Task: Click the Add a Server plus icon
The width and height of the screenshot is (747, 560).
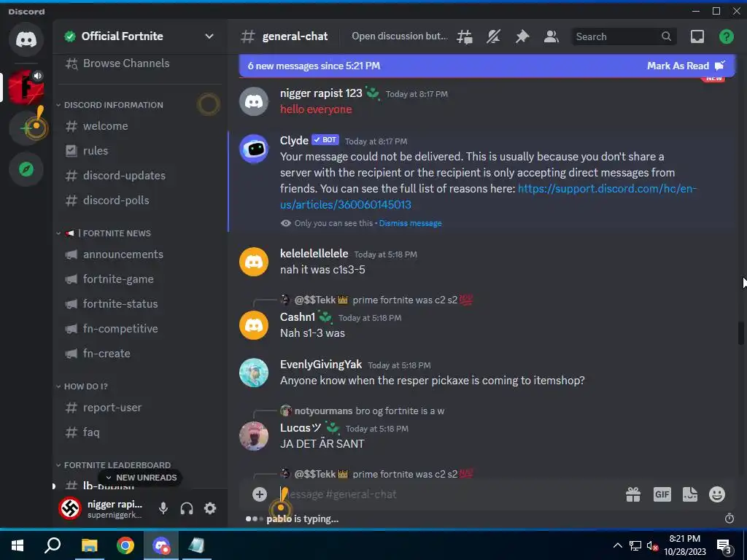Action: tap(26, 128)
